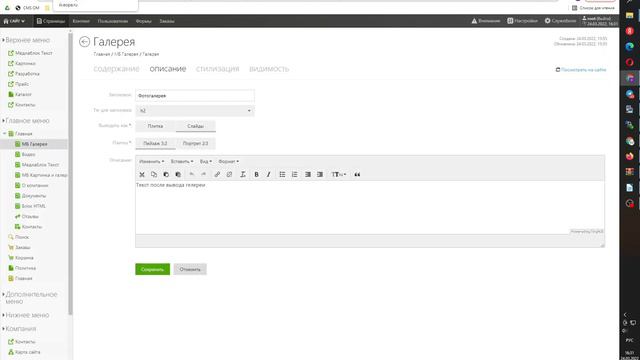Open Карта сайта in the sidebar
This screenshot has height=360, width=640.
pos(24,352)
